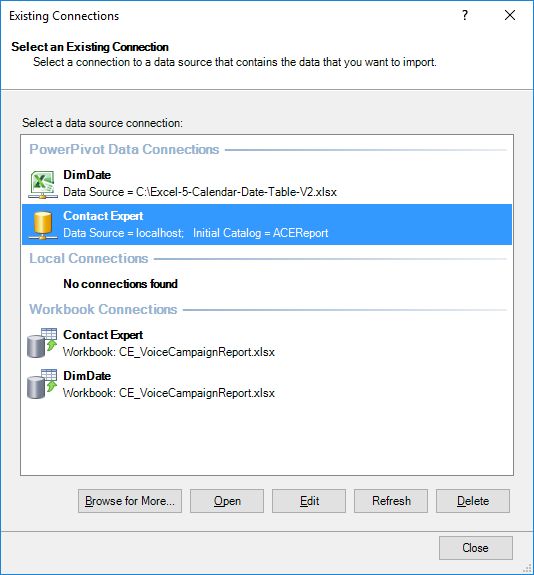The image size is (534, 575).
Task: Select the DimDate PowerPivot connection name
Action: tap(87, 175)
